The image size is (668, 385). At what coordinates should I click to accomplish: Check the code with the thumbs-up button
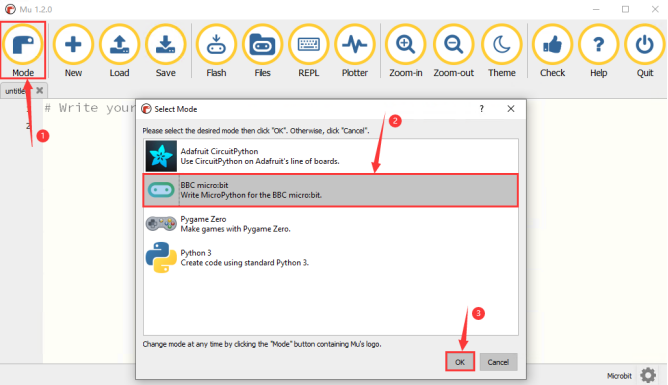click(552, 50)
